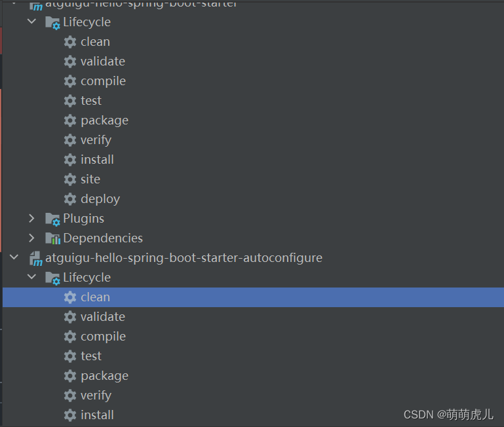The height and width of the screenshot is (427, 504).
Task: Click the Plugins folder icon
Action: [52, 219]
